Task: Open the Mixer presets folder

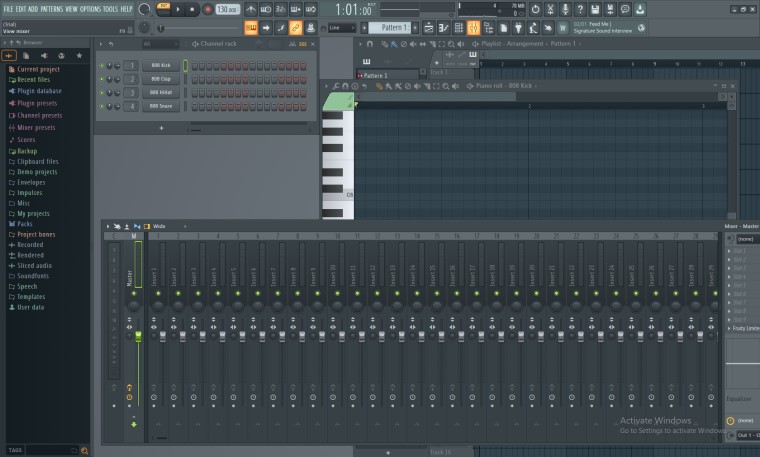Action: tap(32, 128)
